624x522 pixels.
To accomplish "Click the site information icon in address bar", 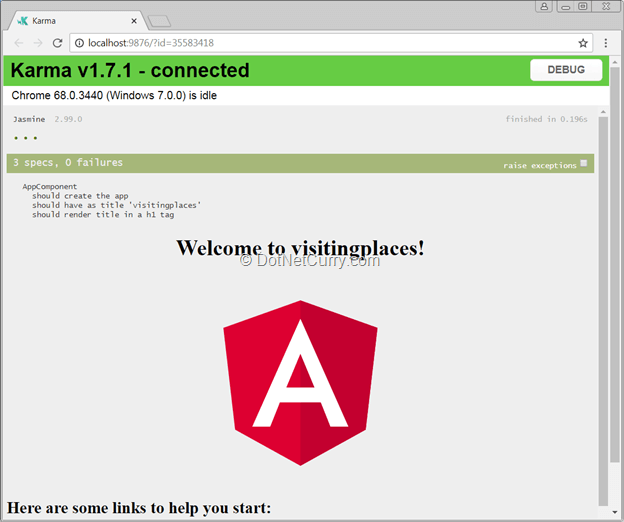I will tap(80, 43).
